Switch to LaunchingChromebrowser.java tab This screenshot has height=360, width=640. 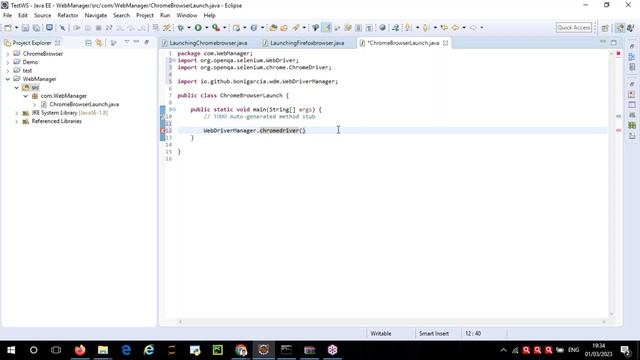tap(208, 43)
